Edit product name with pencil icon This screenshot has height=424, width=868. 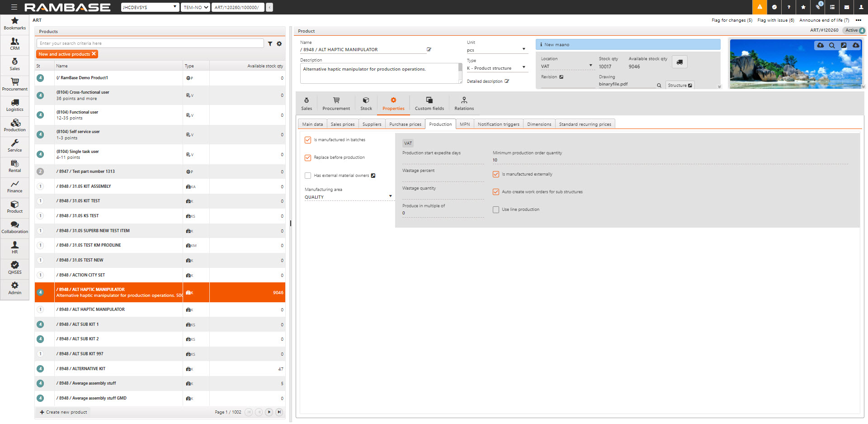click(429, 50)
